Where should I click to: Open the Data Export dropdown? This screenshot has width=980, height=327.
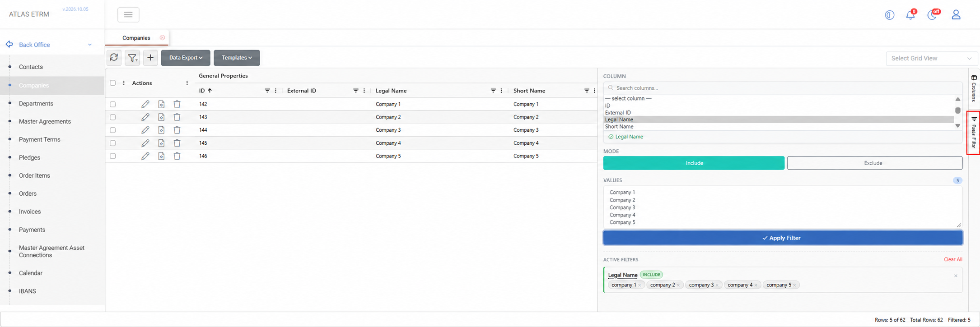[x=186, y=58]
